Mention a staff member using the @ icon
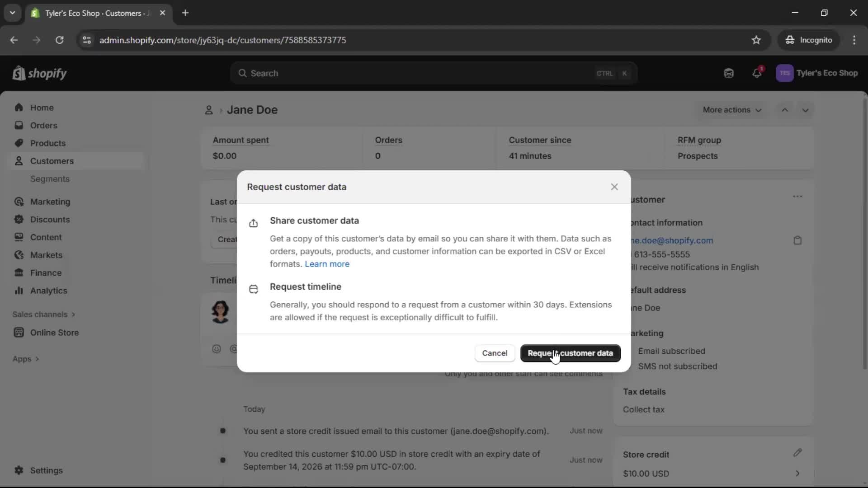 [234, 349]
